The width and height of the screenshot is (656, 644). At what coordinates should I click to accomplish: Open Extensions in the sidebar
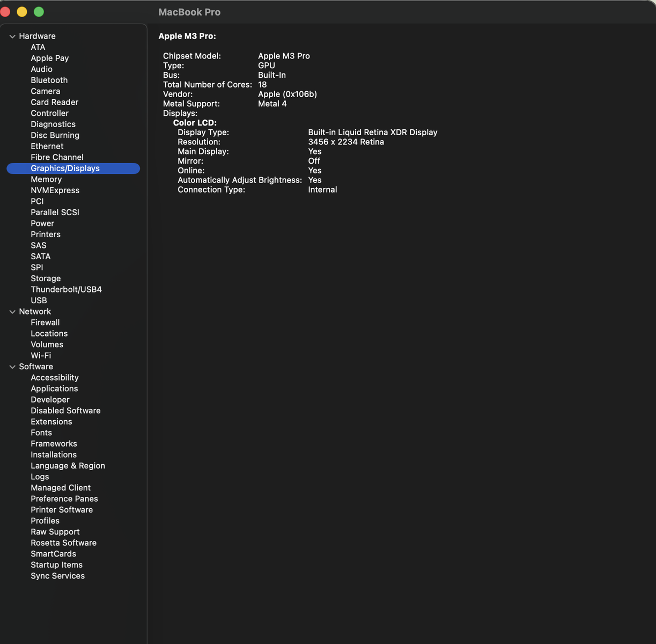51,422
